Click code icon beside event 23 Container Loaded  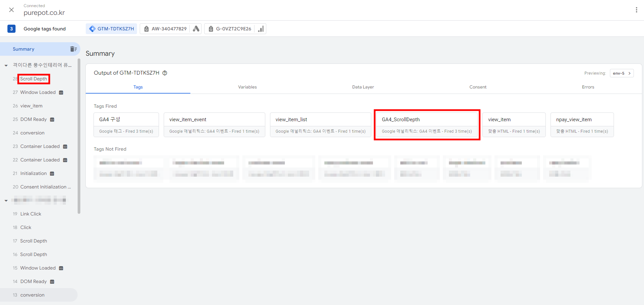point(65,147)
